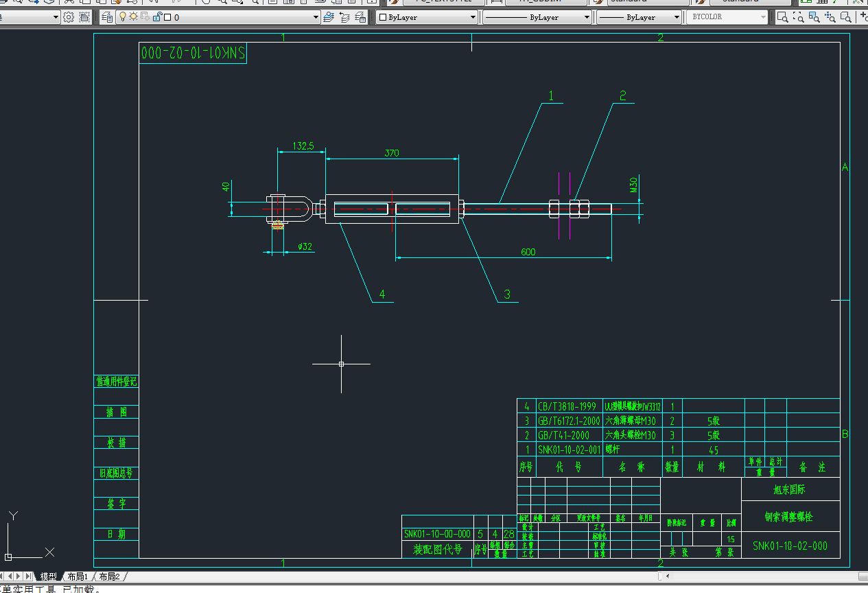Image resolution: width=868 pixels, height=593 pixels.
Task: Click the 370 dimension text
Action: point(392,153)
